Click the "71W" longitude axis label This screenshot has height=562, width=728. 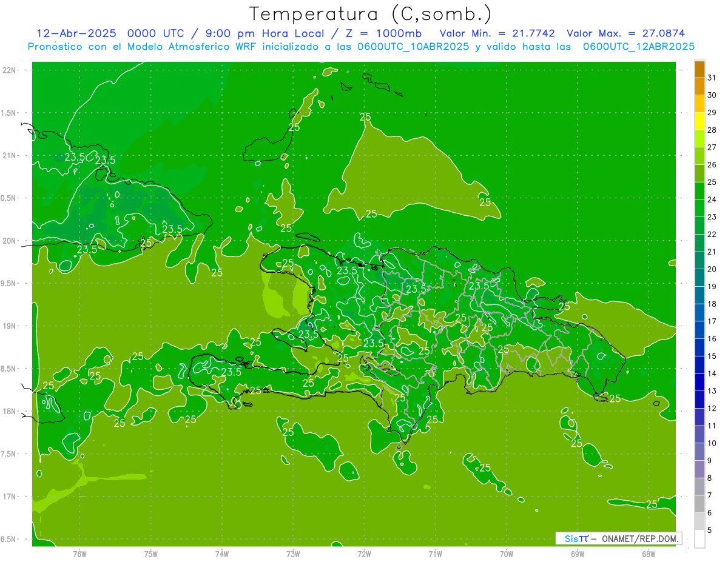pyautogui.click(x=435, y=554)
